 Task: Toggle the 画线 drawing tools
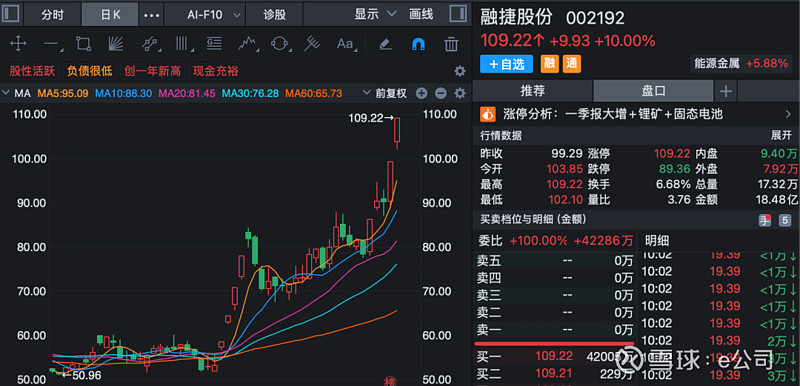[x=421, y=14]
